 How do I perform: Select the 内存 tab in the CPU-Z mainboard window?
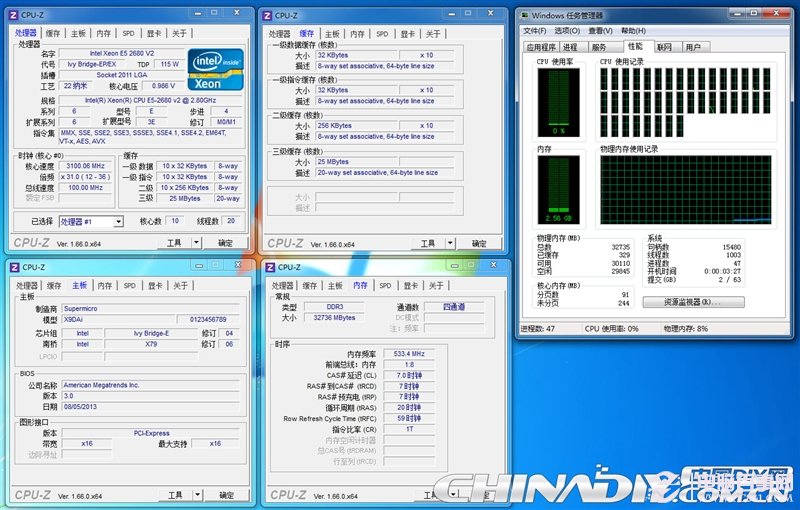click(x=105, y=286)
